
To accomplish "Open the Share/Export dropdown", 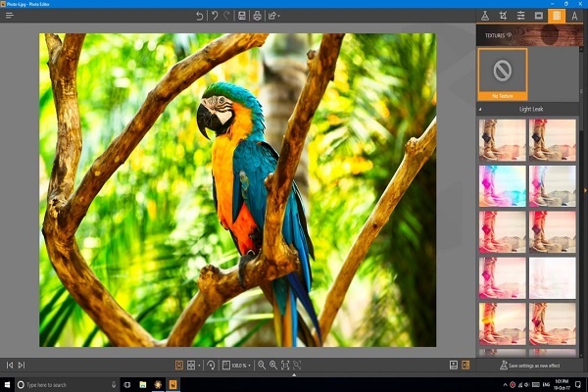I will click(x=274, y=16).
